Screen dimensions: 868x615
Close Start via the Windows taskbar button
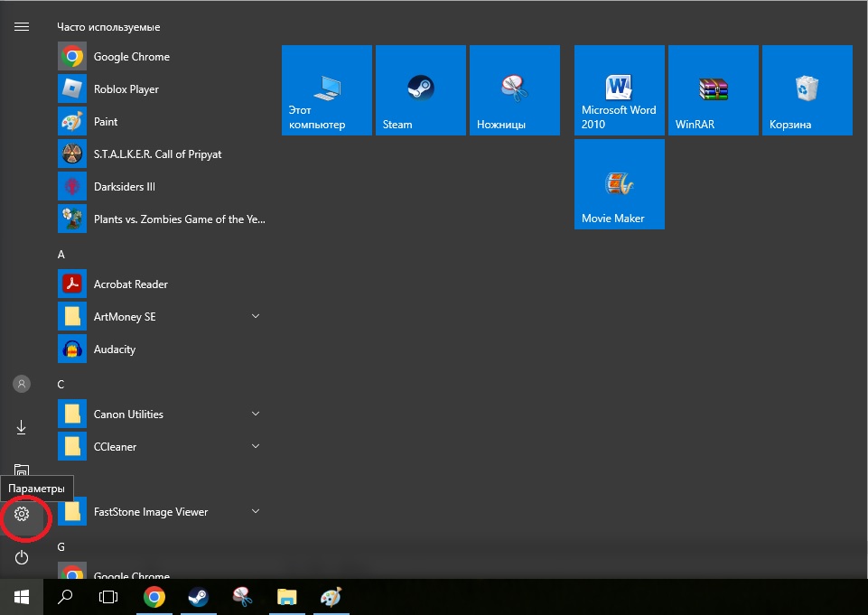pyautogui.click(x=22, y=597)
